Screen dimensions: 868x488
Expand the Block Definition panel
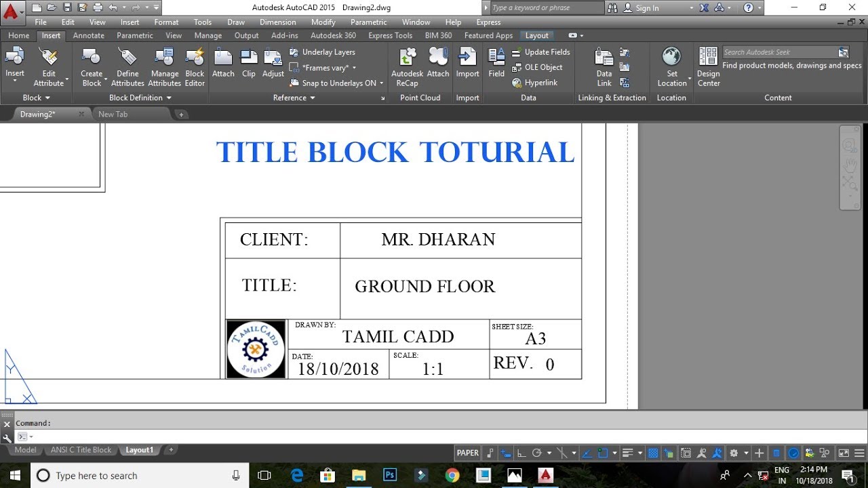point(140,98)
